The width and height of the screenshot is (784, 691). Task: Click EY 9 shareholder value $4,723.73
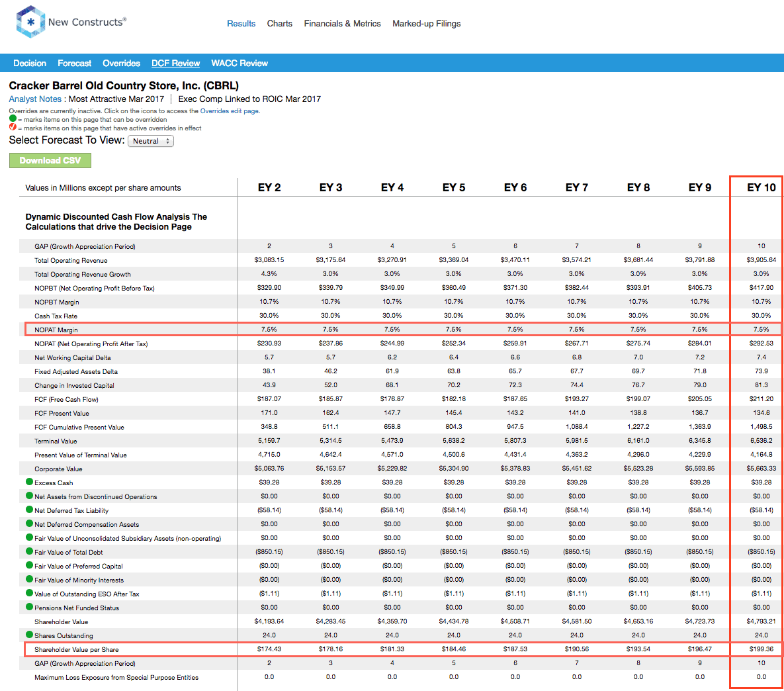coord(699,621)
